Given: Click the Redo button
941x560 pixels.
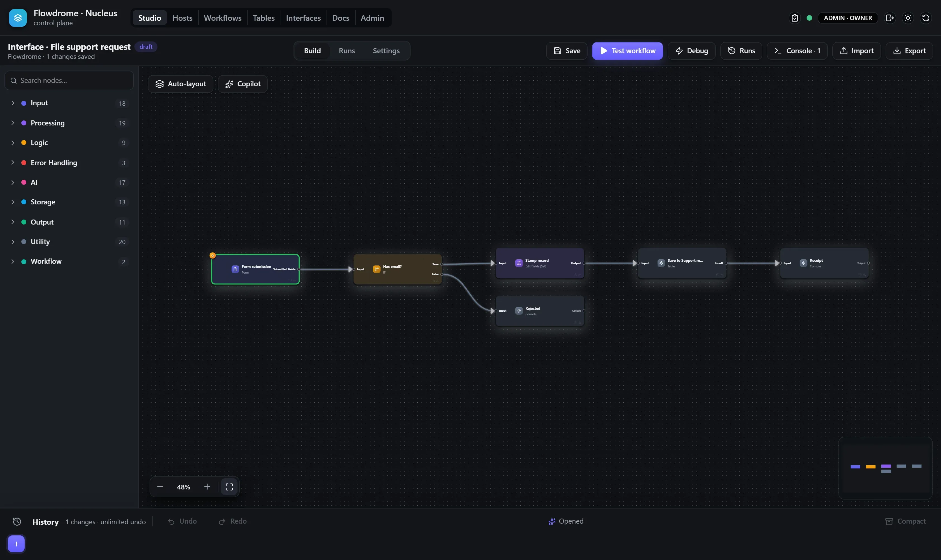Looking at the screenshot, I should (x=233, y=521).
